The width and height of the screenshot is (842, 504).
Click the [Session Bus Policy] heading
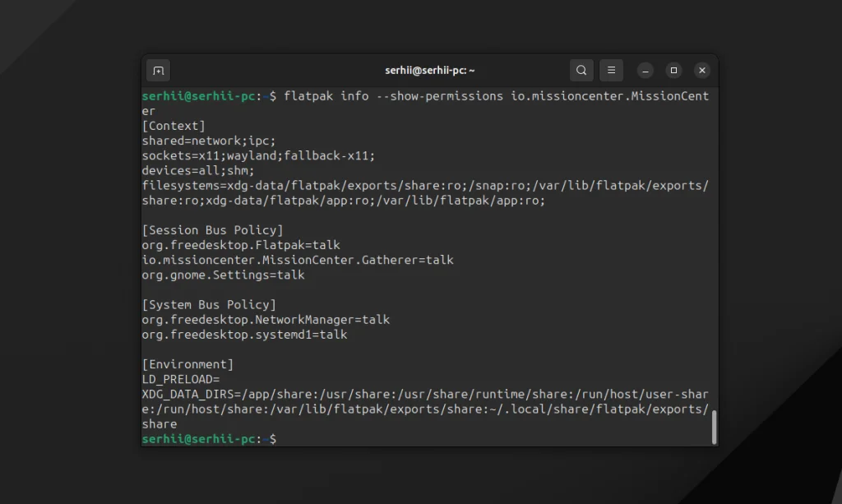pos(212,230)
